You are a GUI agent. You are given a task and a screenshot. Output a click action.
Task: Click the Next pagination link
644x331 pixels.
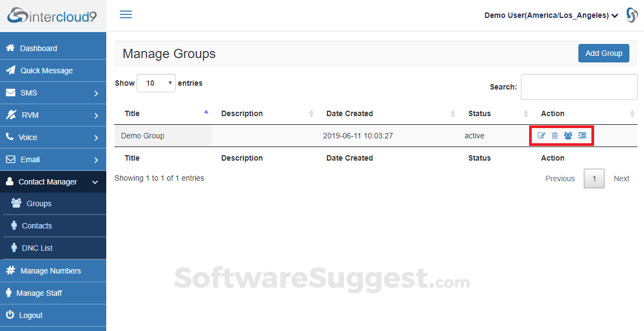(x=621, y=178)
